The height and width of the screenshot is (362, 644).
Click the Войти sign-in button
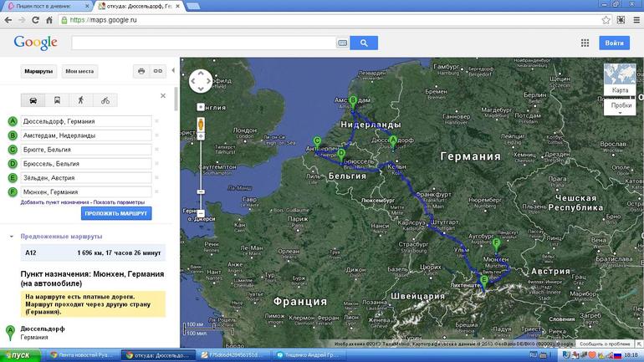pyautogui.click(x=614, y=43)
